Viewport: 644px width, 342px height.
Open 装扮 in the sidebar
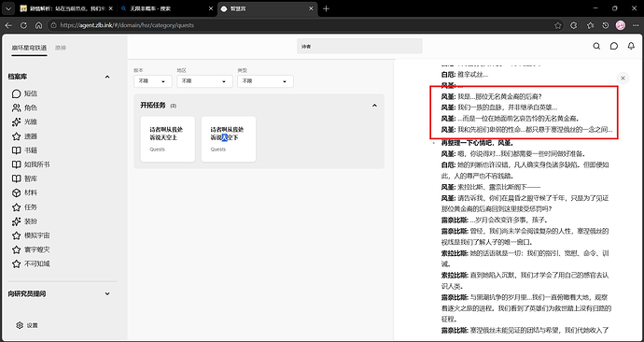pos(24,221)
